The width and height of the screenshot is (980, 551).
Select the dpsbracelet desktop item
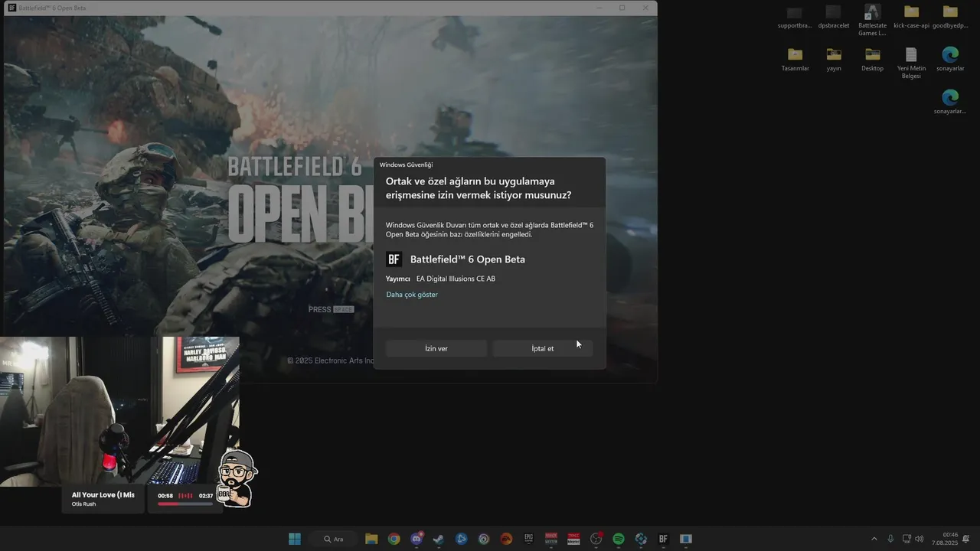[x=834, y=17]
